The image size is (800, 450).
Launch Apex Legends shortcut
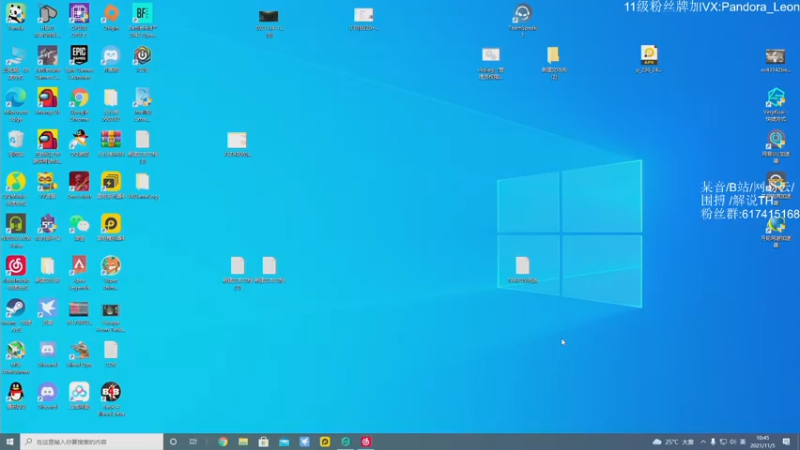click(x=79, y=266)
